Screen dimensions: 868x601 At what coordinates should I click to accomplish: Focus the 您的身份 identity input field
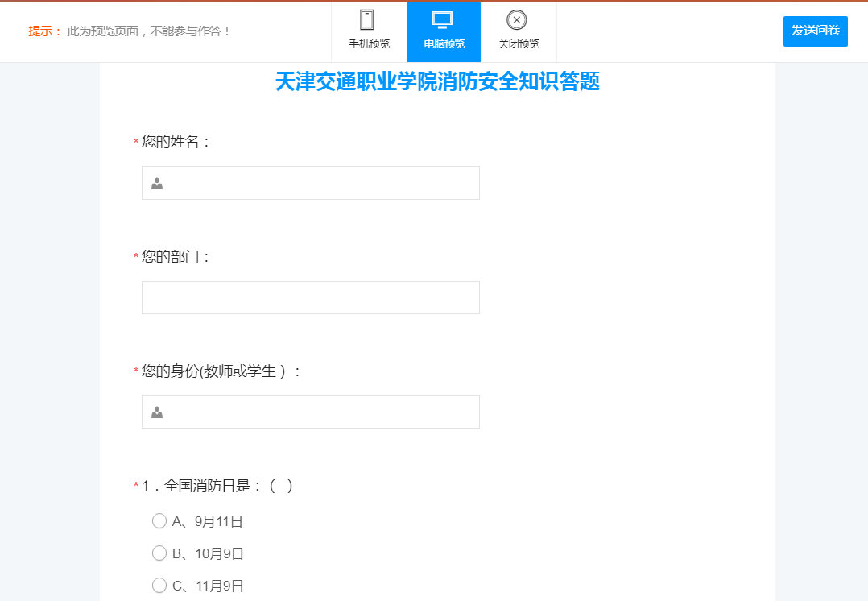pos(322,412)
